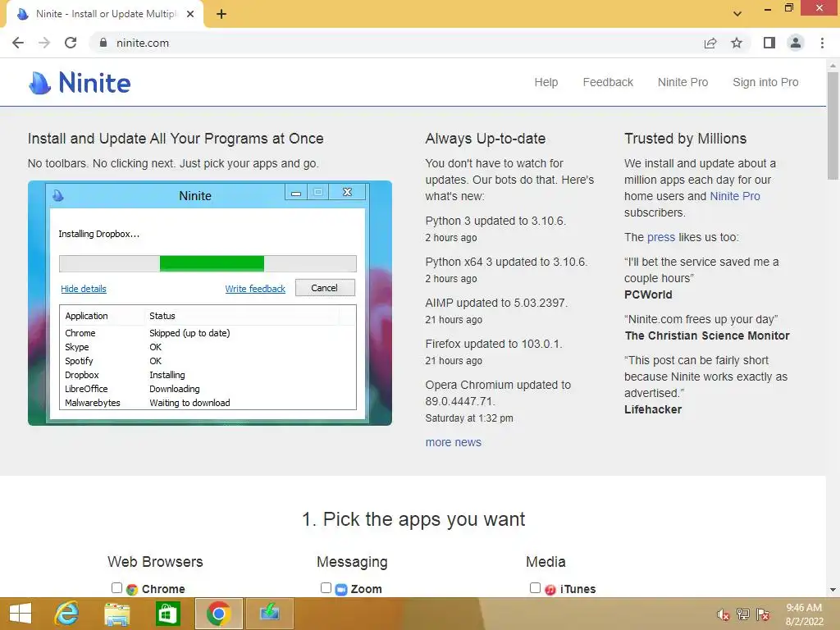Click the Ninite logo
This screenshot has width=840, height=630.
click(x=80, y=83)
